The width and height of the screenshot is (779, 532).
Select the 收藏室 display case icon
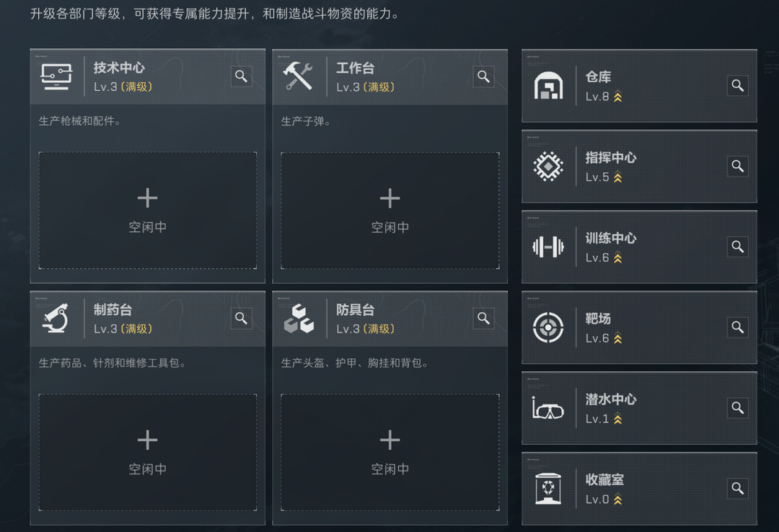pyautogui.click(x=548, y=489)
